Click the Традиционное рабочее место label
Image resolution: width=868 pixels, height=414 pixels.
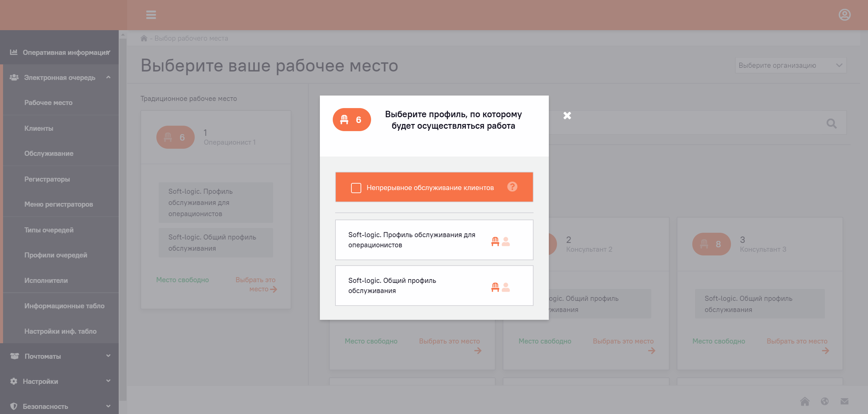click(189, 99)
